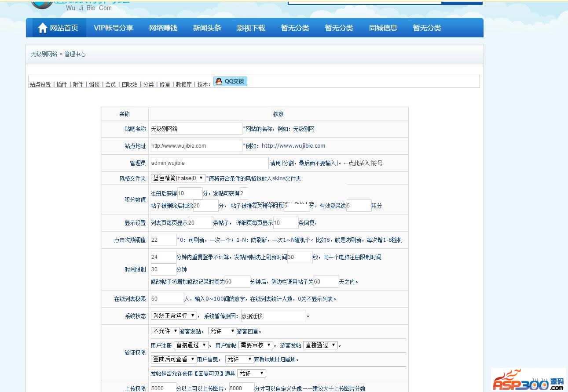Click the 时间限制 row label
This screenshot has width=568, height=392.
click(x=135, y=269)
